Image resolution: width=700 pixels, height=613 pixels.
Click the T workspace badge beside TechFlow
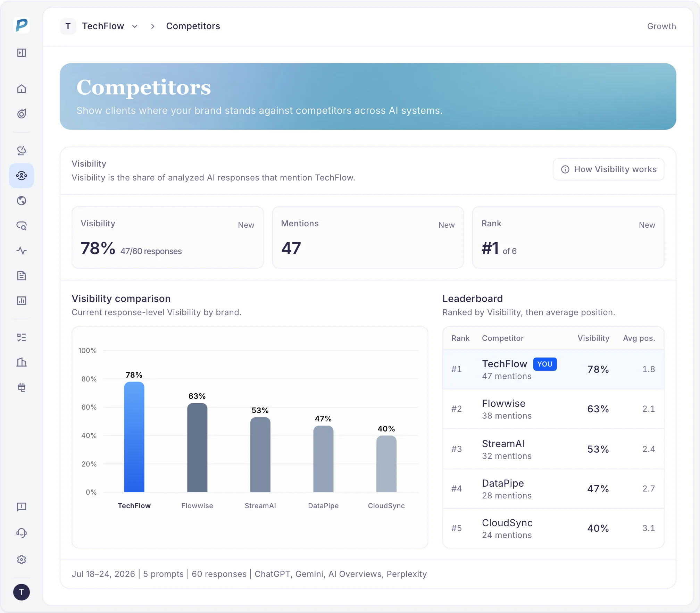(68, 26)
